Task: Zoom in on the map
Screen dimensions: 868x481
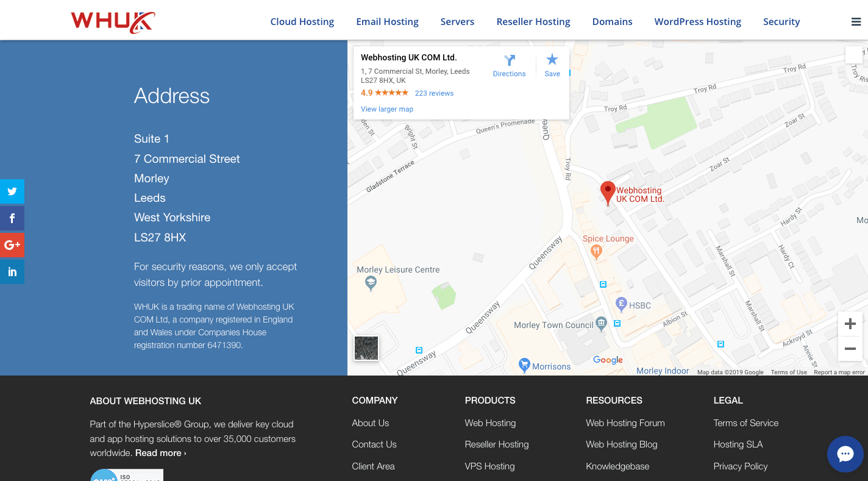Action: 850,324
